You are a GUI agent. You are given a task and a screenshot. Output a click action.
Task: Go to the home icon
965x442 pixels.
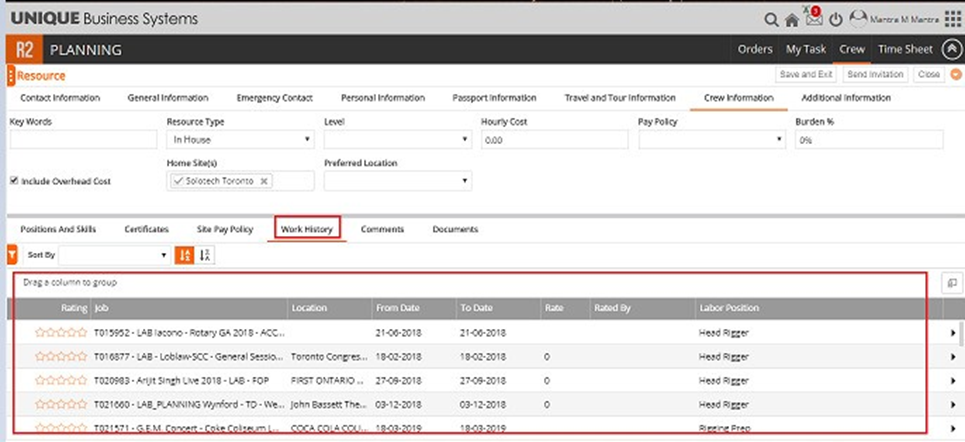(792, 19)
